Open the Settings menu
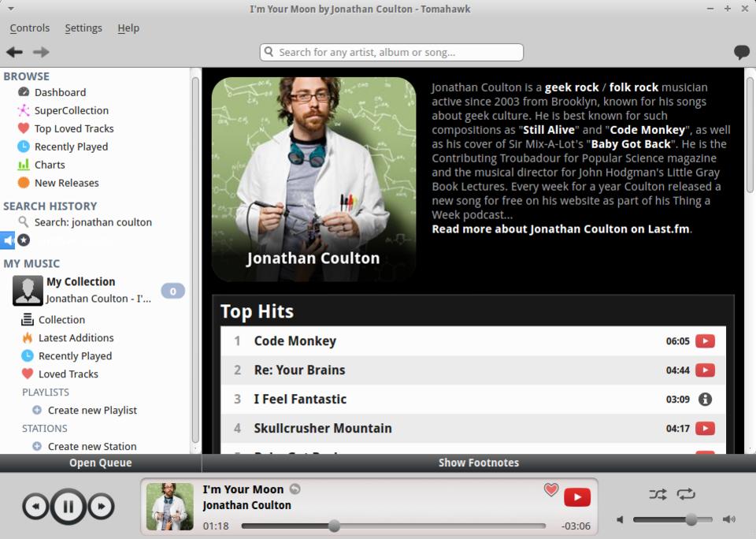This screenshot has height=539, width=756. pos(83,28)
